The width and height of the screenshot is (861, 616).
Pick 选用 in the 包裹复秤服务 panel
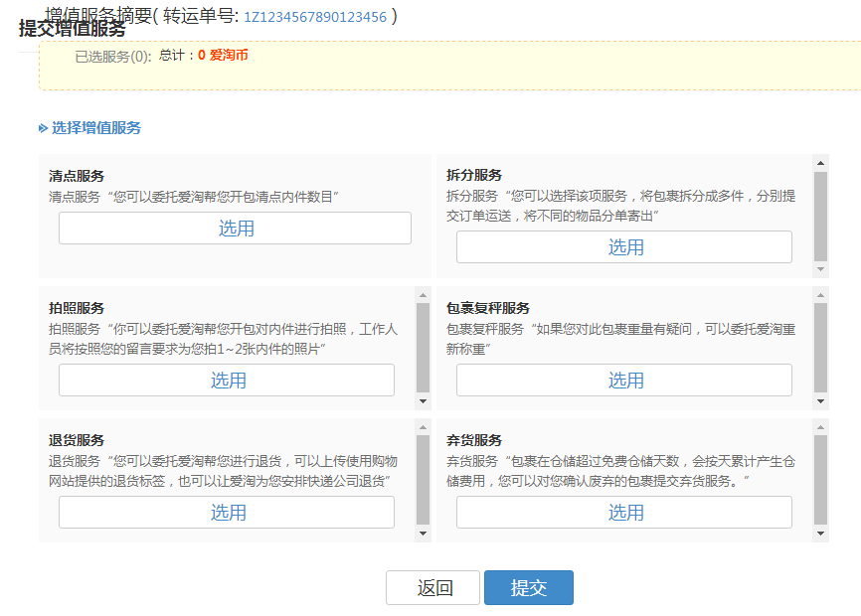[x=624, y=381]
